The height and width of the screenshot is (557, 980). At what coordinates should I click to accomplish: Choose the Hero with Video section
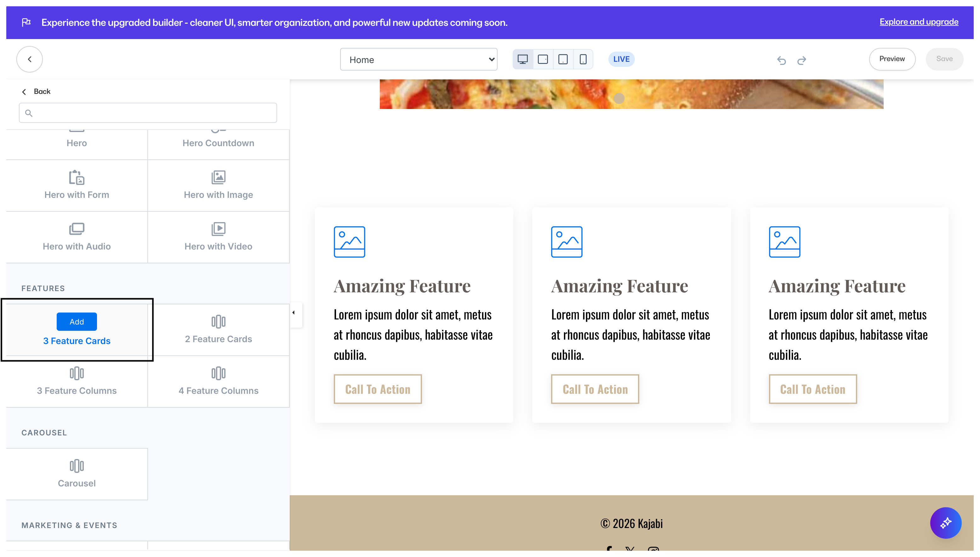tap(218, 237)
